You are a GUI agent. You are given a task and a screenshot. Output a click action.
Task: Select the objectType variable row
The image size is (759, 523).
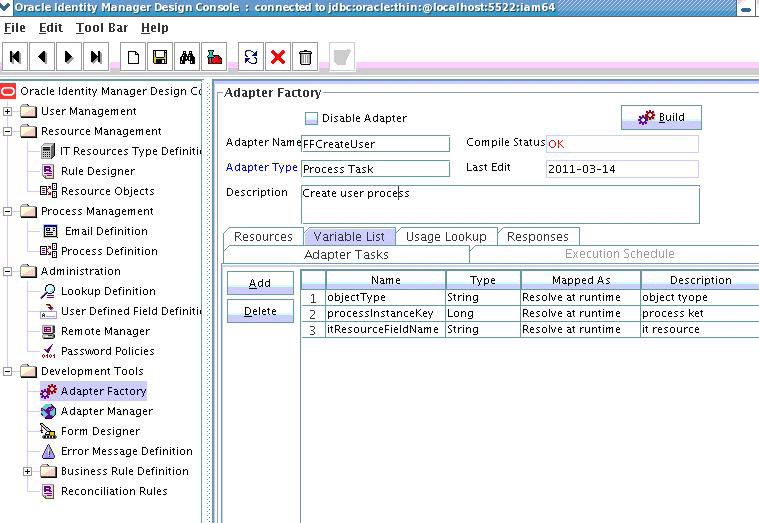530,297
